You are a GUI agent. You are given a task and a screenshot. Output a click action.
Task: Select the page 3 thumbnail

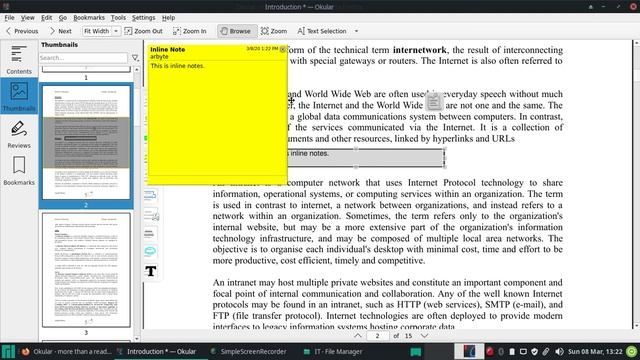coord(86,270)
